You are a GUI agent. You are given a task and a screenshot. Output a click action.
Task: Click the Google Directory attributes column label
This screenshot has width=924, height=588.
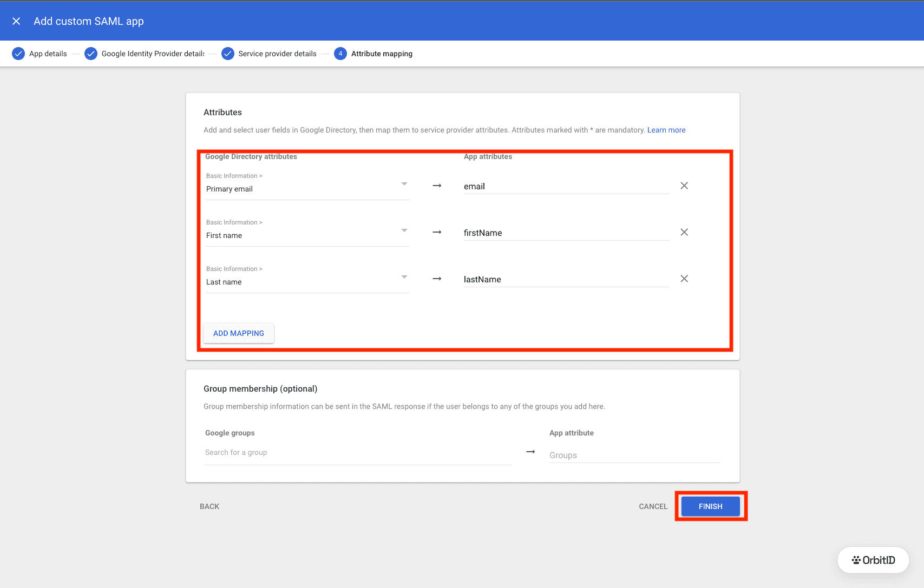coord(251,157)
